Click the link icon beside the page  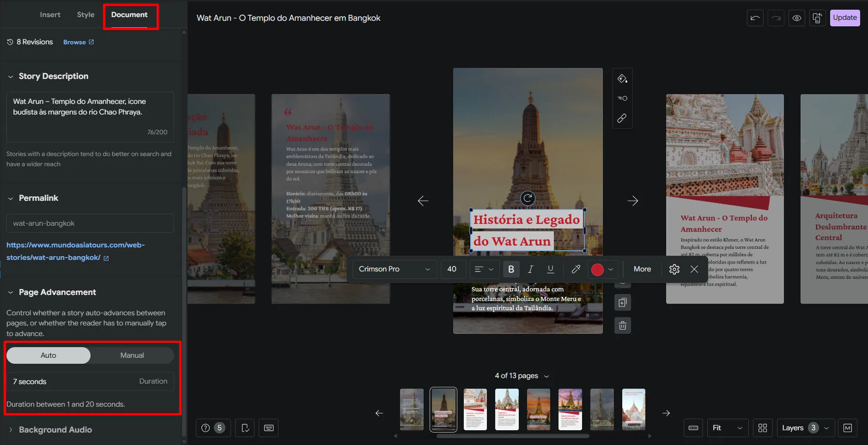pos(622,118)
